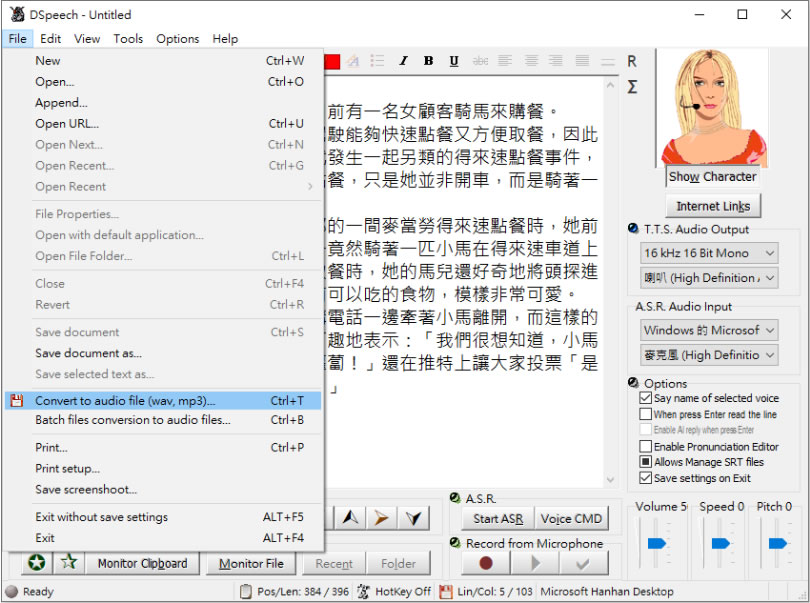Start recording from microphone
810x603 pixels.
tap(486, 563)
